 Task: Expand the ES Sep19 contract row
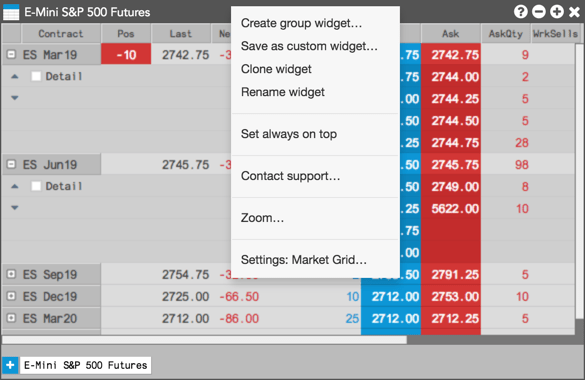[11, 274]
